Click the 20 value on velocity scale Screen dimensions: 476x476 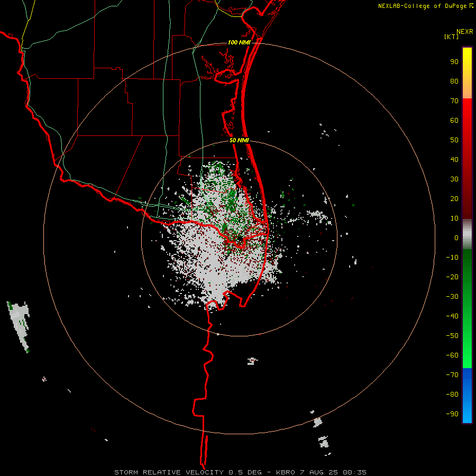[x=454, y=199]
